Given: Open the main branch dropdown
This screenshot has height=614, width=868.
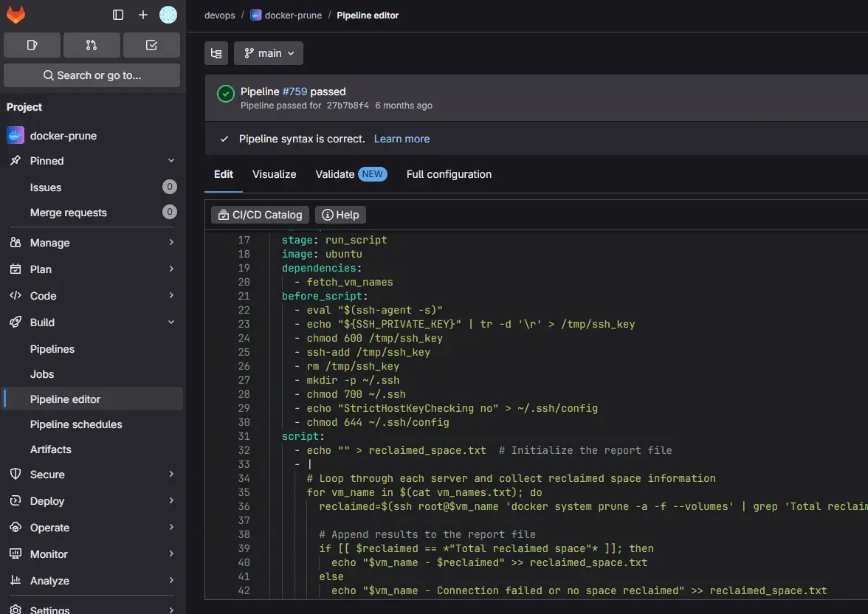Looking at the screenshot, I should [x=269, y=53].
